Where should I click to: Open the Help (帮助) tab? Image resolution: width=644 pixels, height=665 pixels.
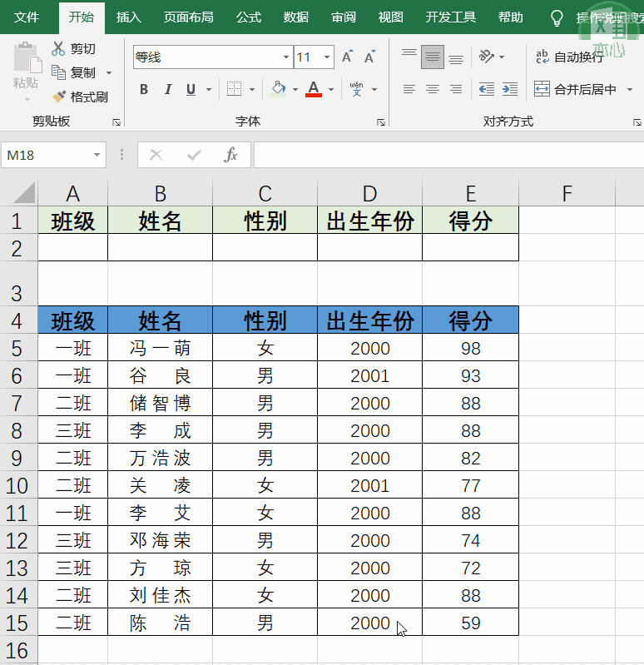pyautogui.click(x=510, y=17)
